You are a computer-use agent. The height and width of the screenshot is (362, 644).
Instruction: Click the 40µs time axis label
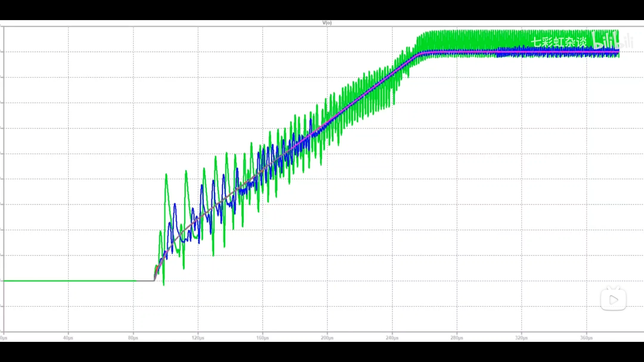coord(68,338)
